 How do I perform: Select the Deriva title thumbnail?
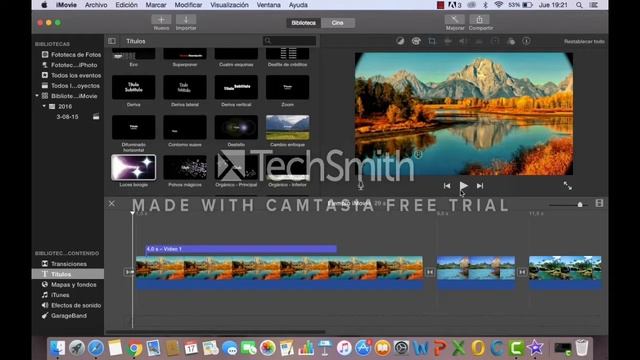[133, 87]
